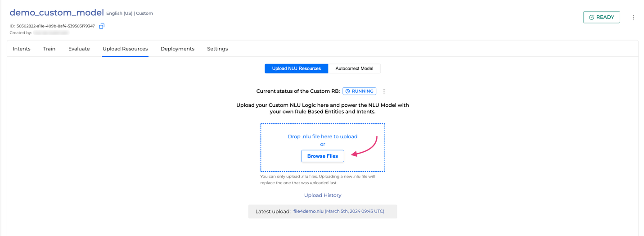Click the English (US) | Custom label
This screenshot has height=236, width=644.
(x=130, y=14)
